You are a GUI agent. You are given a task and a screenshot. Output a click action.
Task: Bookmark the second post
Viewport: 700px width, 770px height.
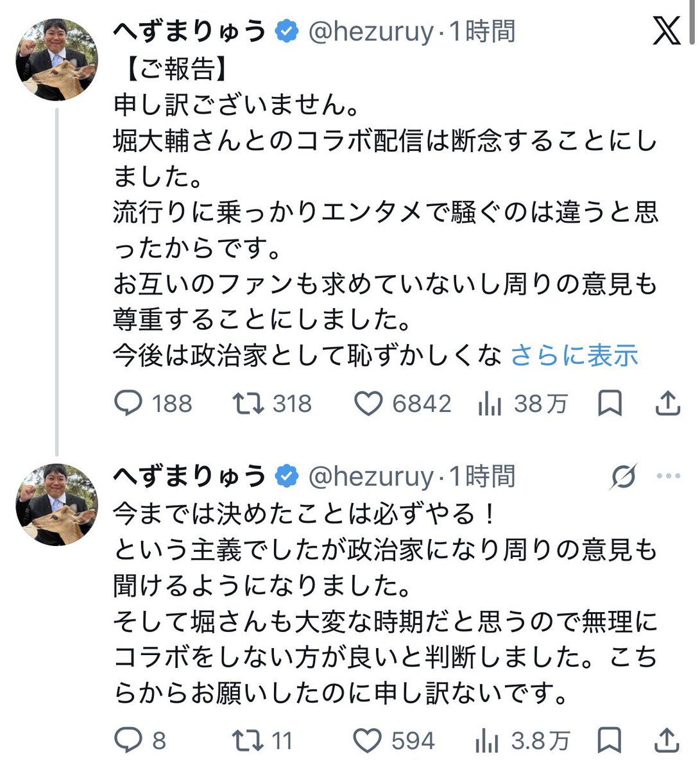609,741
